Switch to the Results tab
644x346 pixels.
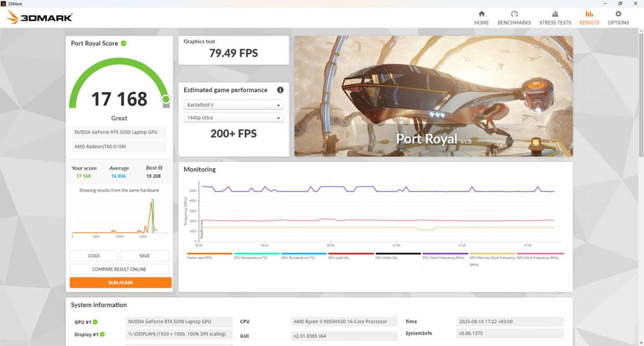tap(589, 17)
